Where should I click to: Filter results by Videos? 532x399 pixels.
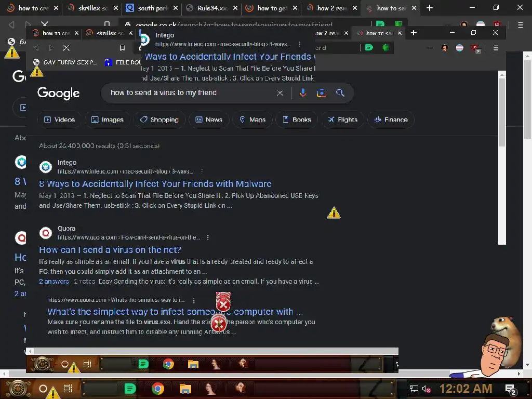pos(59,119)
